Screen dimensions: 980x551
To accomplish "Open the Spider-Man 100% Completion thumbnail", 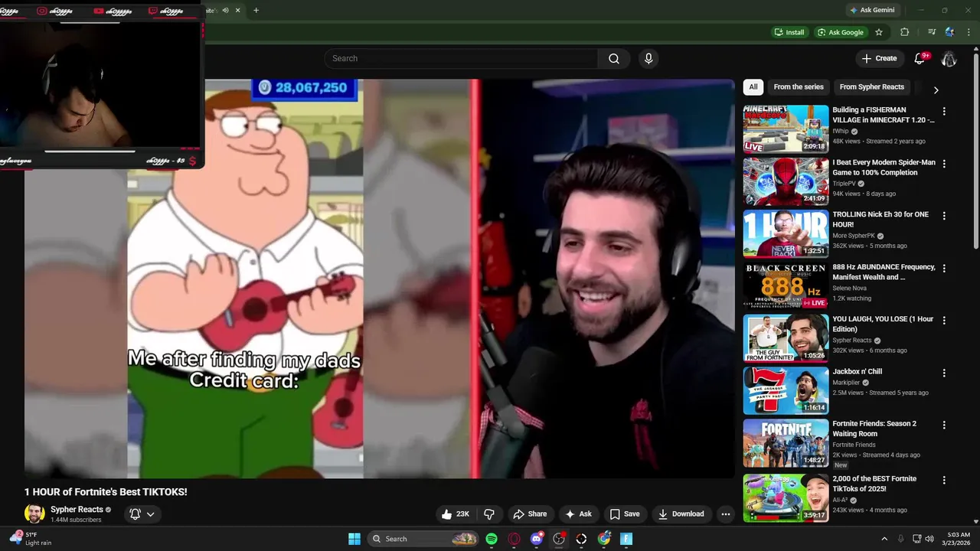I will (786, 181).
